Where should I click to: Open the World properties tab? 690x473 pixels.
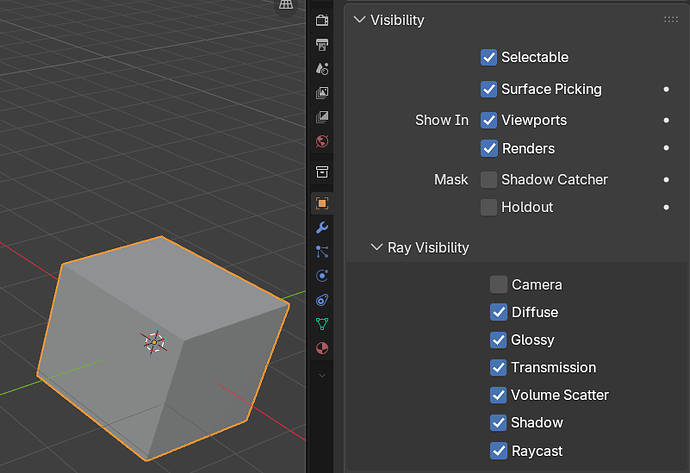[322, 142]
